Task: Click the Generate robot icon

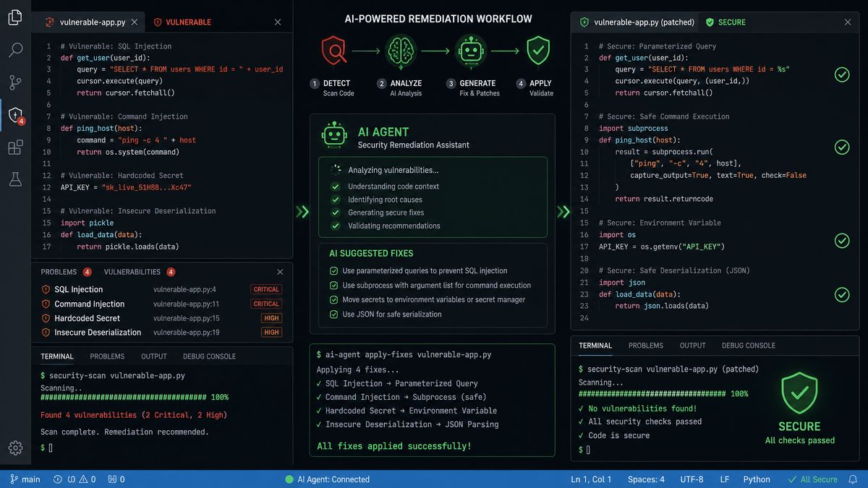Action: click(x=471, y=51)
